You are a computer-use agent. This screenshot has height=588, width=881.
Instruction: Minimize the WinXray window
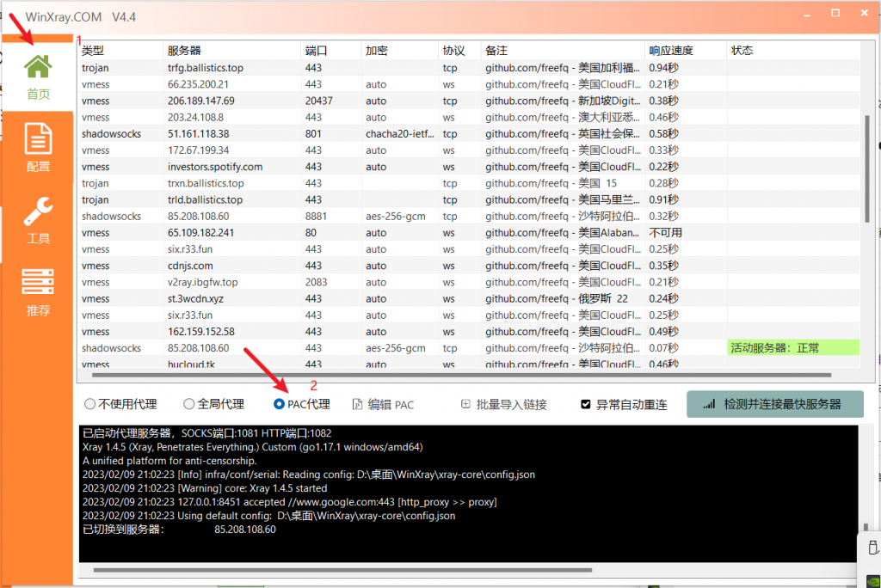807,14
